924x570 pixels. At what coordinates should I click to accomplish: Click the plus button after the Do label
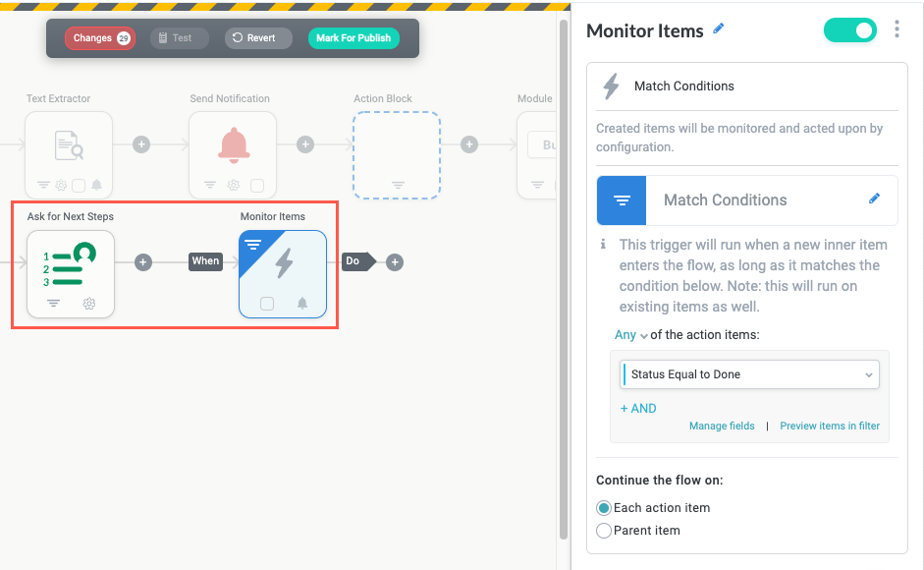point(395,262)
